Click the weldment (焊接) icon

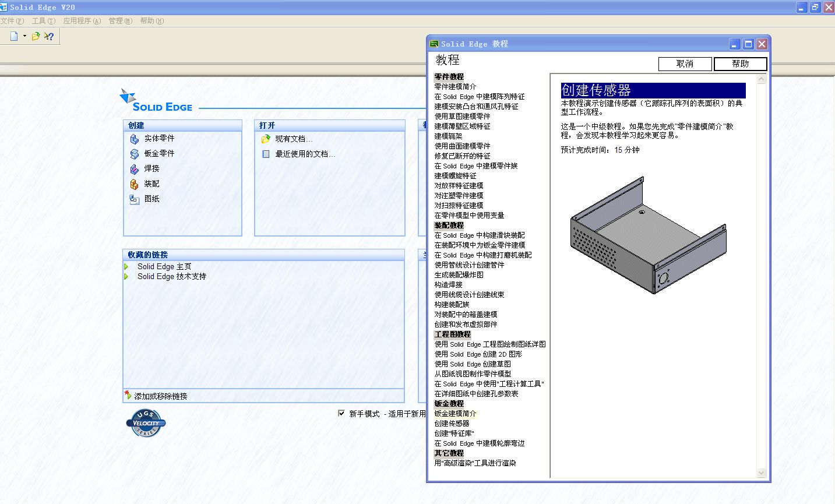tap(135, 169)
